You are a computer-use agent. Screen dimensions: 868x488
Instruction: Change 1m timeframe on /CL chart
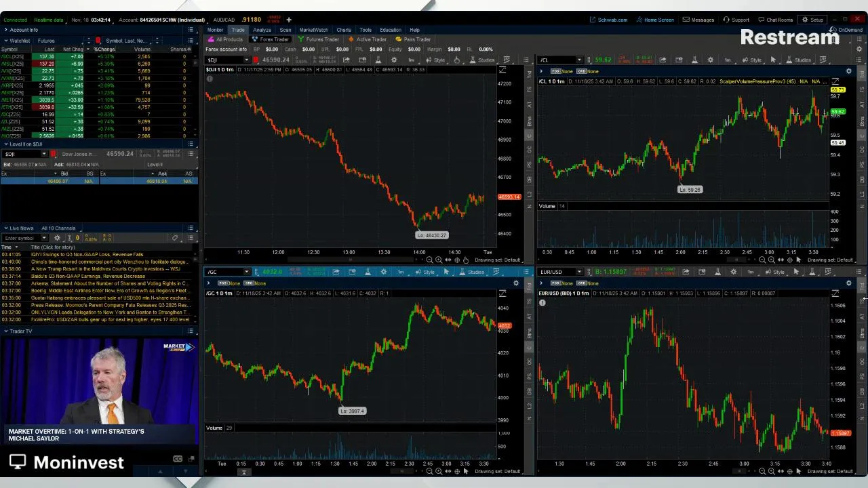click(728, 60)
